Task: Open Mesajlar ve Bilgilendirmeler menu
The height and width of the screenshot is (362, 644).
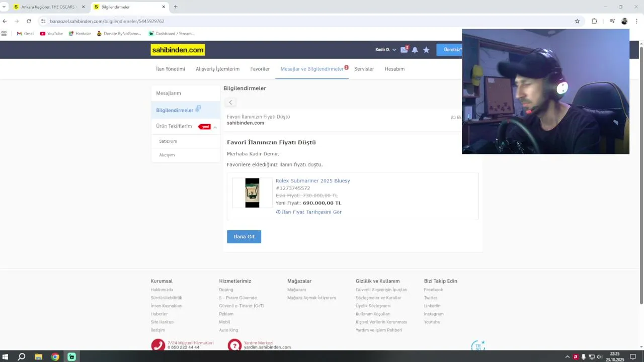Action: pos(312,69)
